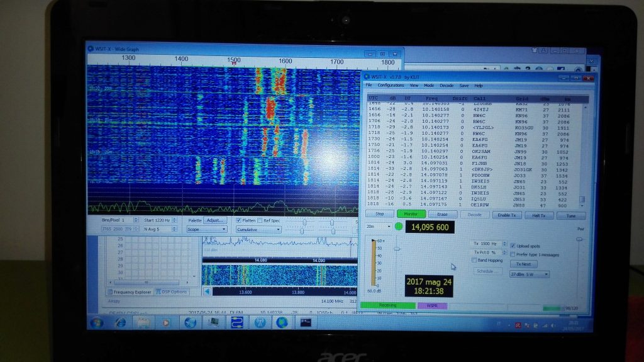Viewport: 644px width, 362px height.
Task: Open the Save menu
Action: (x=464, y=86)
